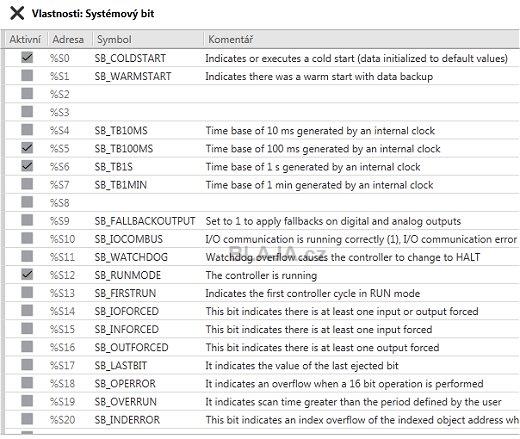
Task: Uncheck the SB_TB100MS checkbox
Action: 27,147
